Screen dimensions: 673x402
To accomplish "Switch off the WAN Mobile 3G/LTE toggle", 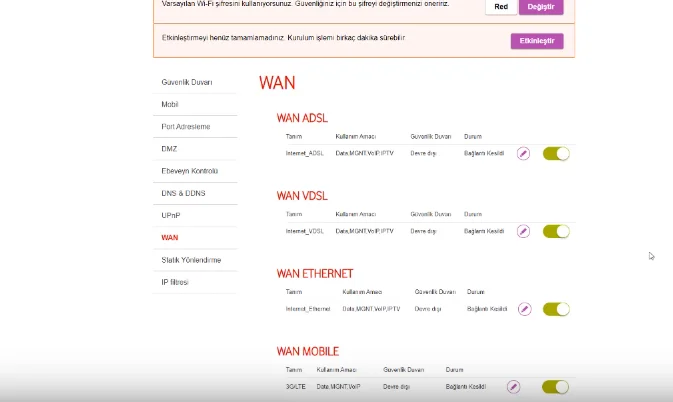I will click(x=555, y=387).
